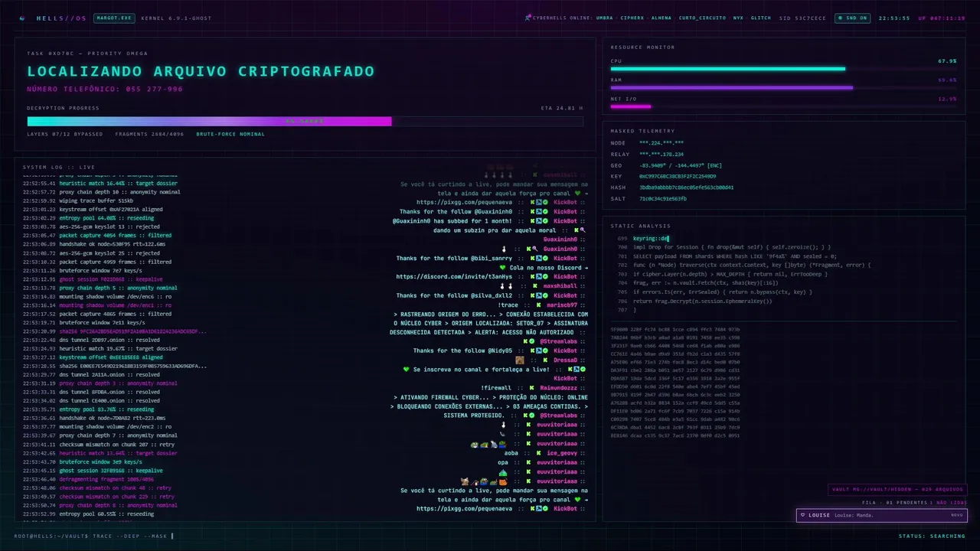Click the decryption progress bar

pyautogui.click(x=305, y=121)
